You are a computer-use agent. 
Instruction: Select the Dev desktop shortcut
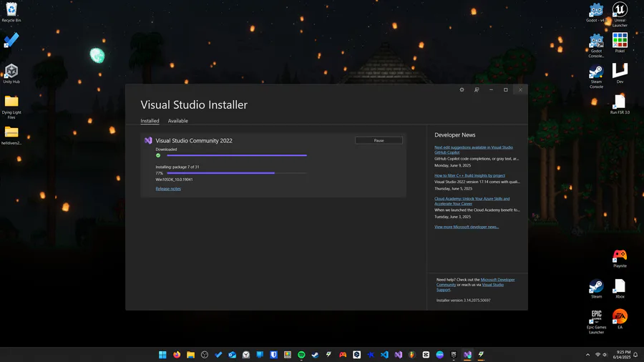620,73
